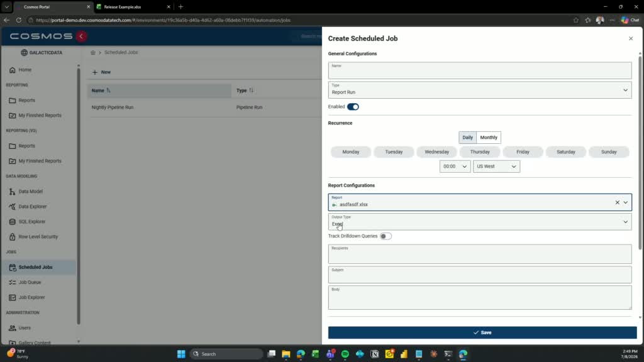Open Job Queue page
644x362 pixels.
[30, 282]
